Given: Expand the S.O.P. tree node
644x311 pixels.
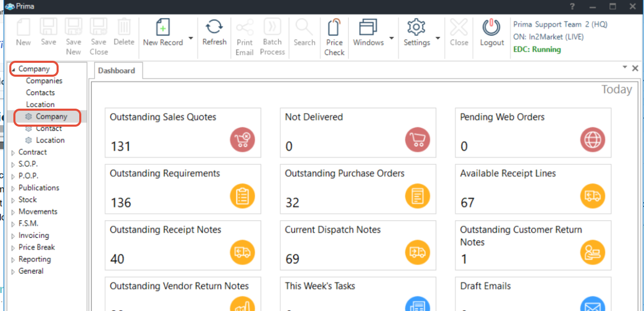Looking at the screenshot, I should [13, 164].
